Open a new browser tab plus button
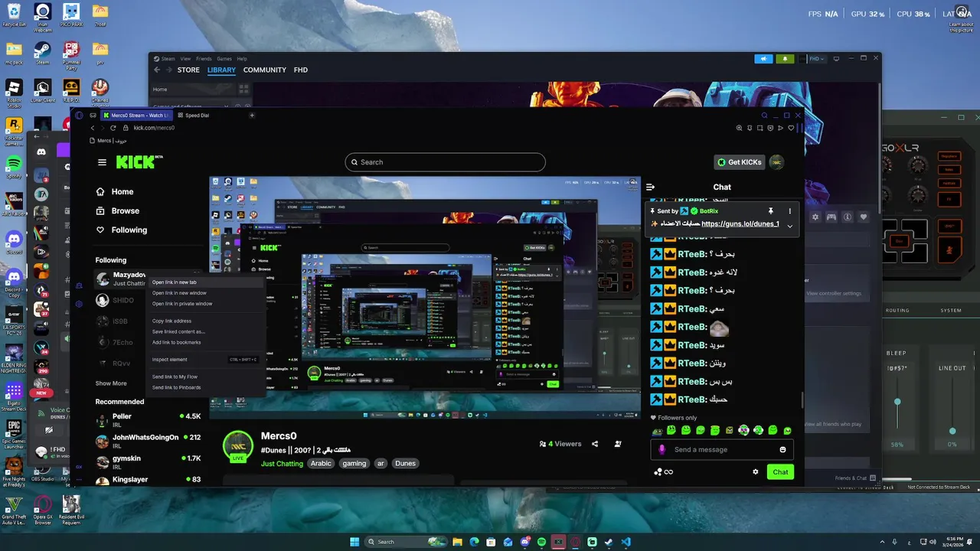 [x=252, y=116]
